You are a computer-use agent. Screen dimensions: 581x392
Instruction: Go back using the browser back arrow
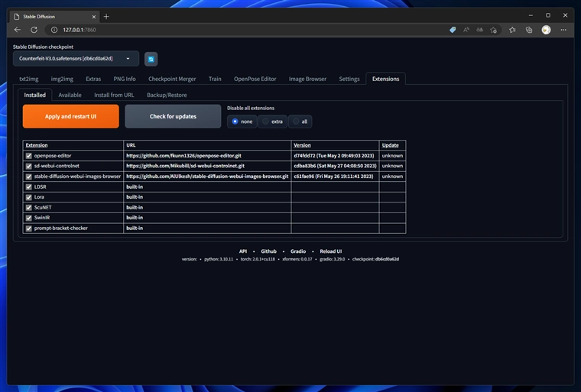point(18,30)
